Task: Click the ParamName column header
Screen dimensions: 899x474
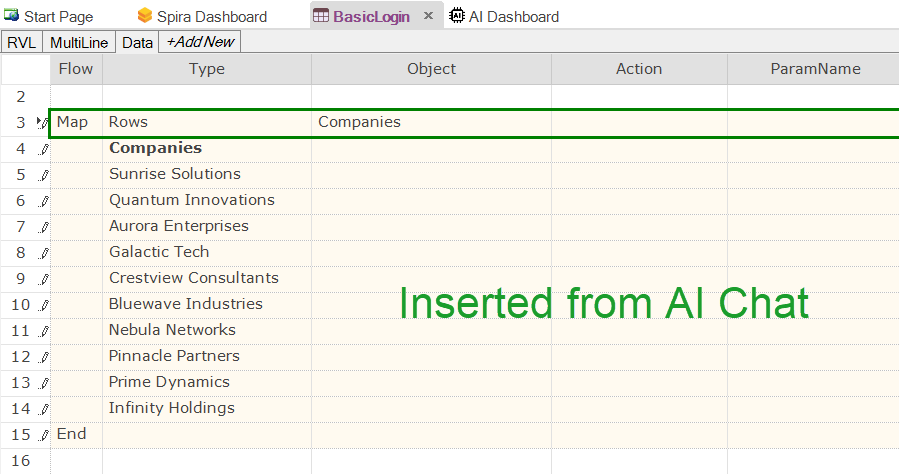Action: 814,69
